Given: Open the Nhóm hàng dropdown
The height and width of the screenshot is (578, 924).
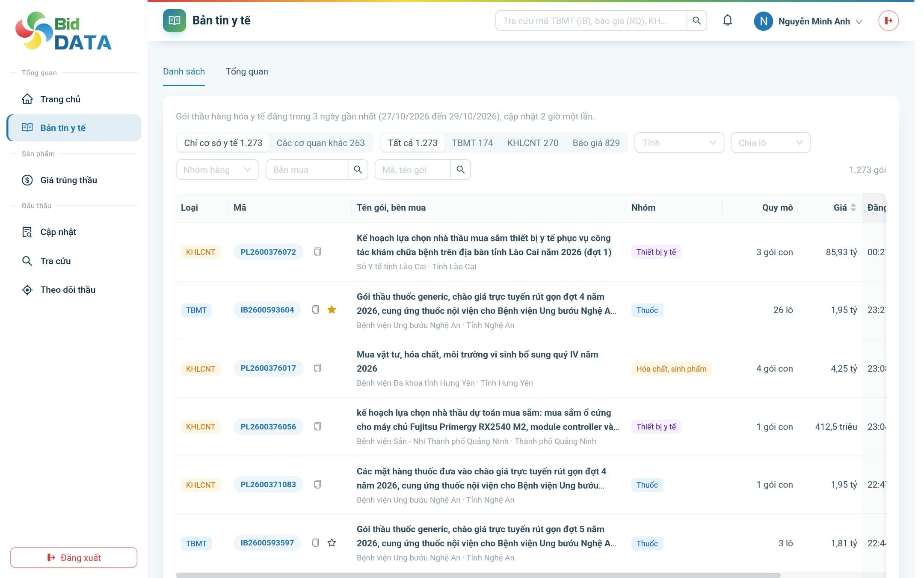Looking at the screenshot, I should (217, 170).
